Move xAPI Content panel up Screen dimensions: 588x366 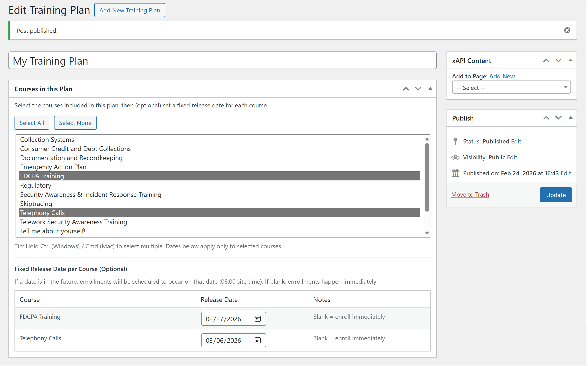546,61
